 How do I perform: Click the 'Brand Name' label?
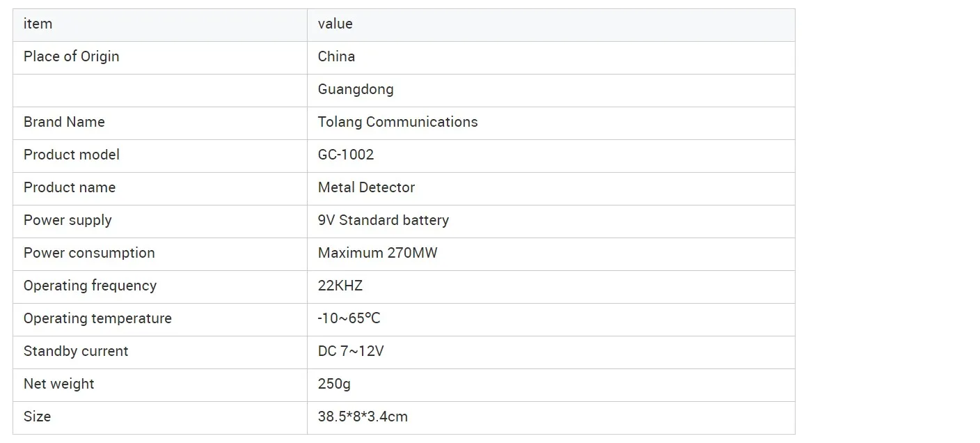coord(64,123)
